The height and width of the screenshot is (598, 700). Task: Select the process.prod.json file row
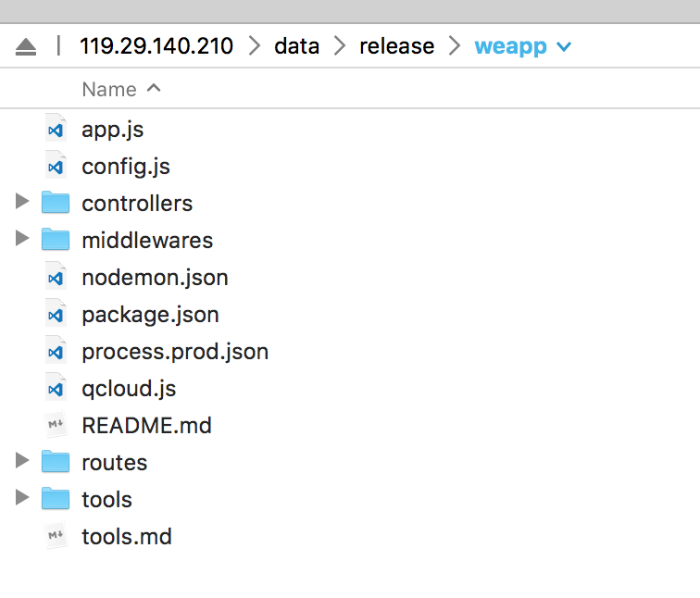[350, 351]
